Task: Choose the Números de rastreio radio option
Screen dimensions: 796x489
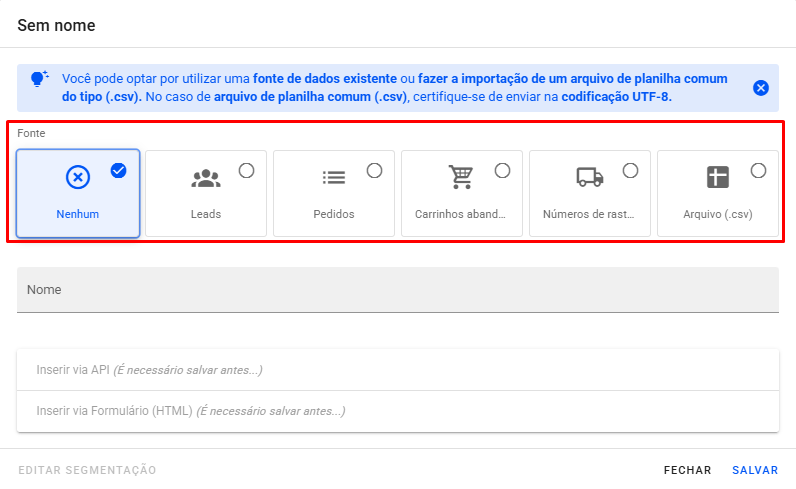Action: coord(630,170)
